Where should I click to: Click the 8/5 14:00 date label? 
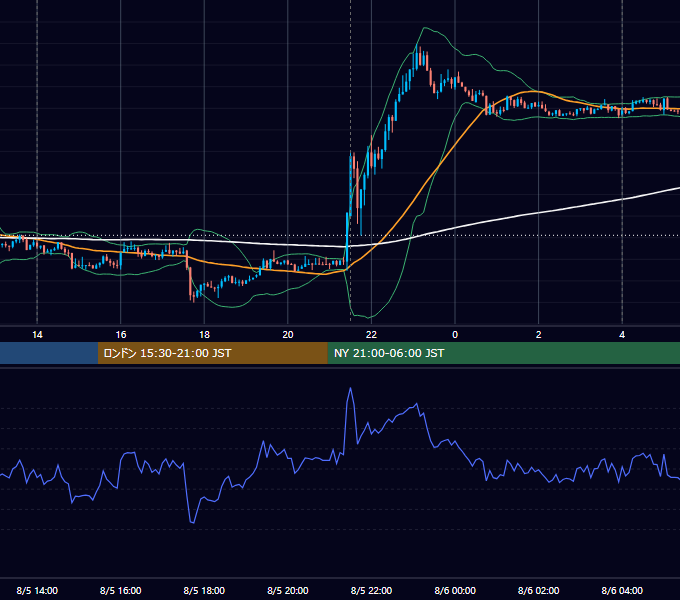tap(37, 590)
